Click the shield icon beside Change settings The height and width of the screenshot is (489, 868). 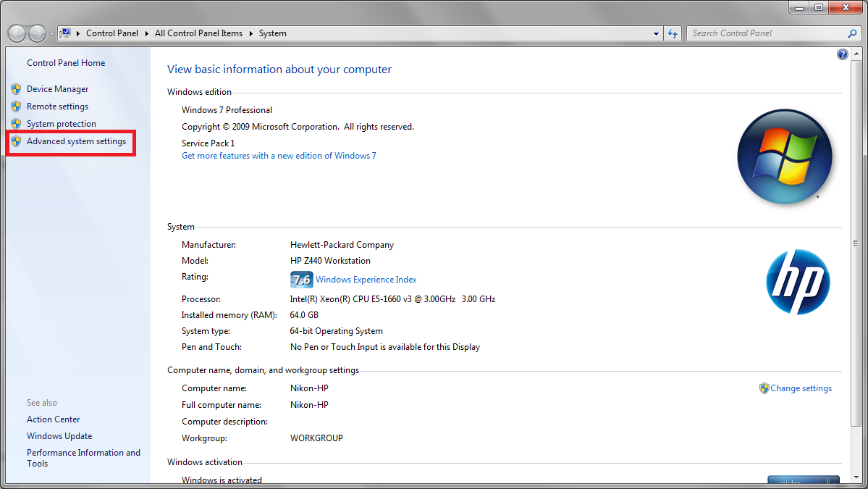point(764,388)
